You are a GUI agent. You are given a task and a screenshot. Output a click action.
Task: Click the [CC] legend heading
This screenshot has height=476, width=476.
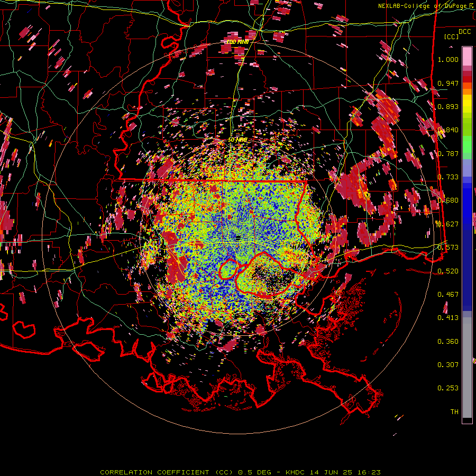click(x=452, y=36)
